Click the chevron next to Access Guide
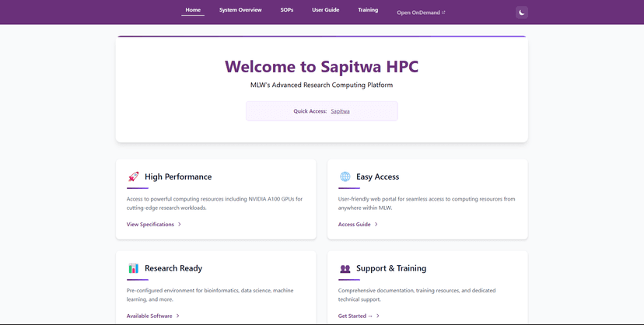644x325 pixels. coord(376,224)
